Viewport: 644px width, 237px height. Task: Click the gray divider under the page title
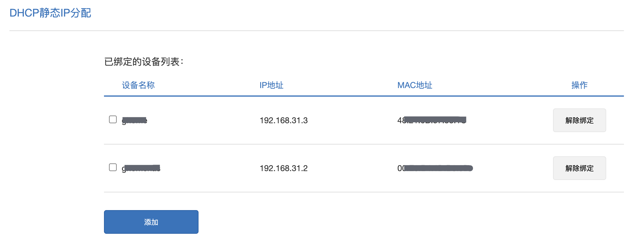coord(316,31)
